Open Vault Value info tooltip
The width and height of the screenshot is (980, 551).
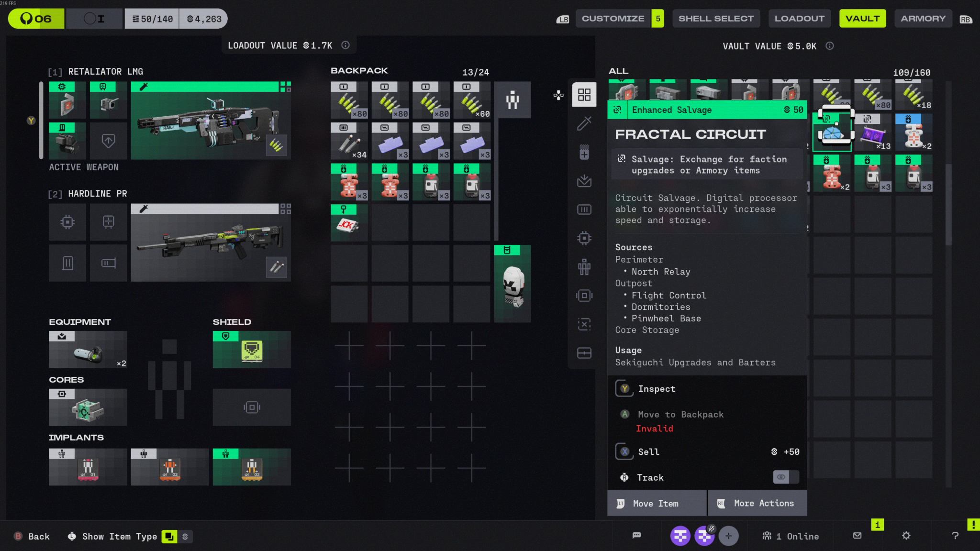(830, 46)
